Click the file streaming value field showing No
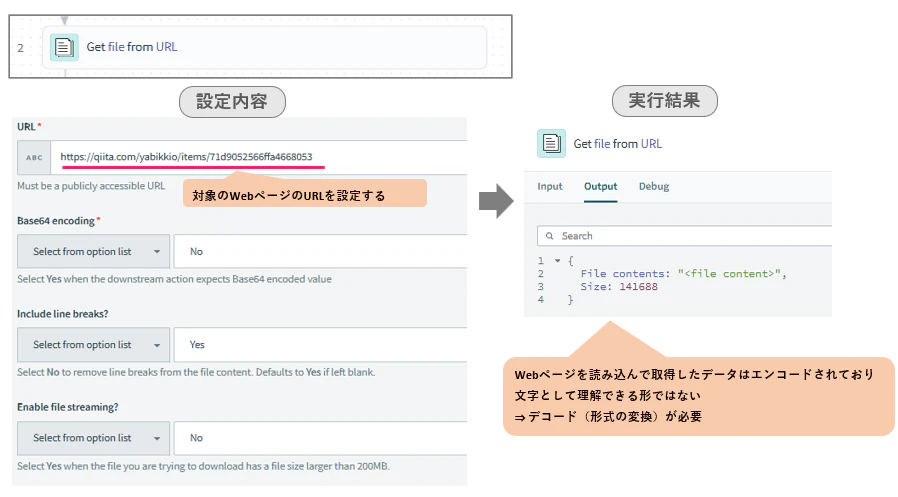The width and height of the screenshot is (898, 497). click(x=321, y=438)
